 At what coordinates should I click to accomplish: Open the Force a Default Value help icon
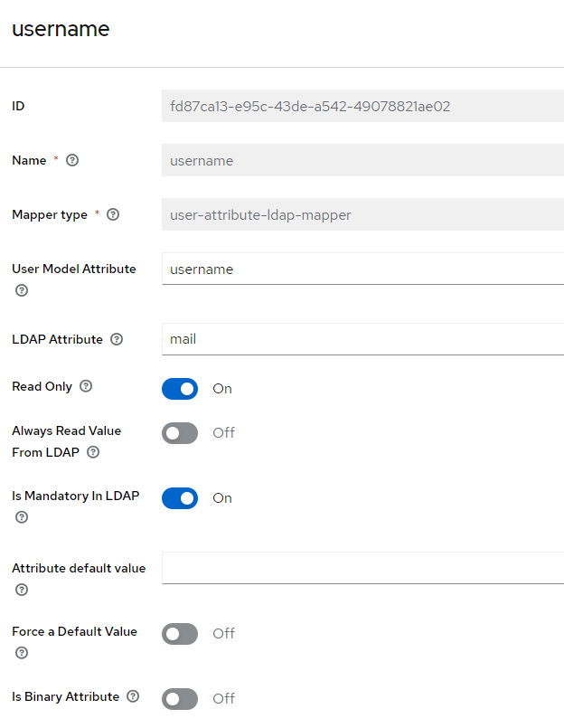[x=22, y=653]
